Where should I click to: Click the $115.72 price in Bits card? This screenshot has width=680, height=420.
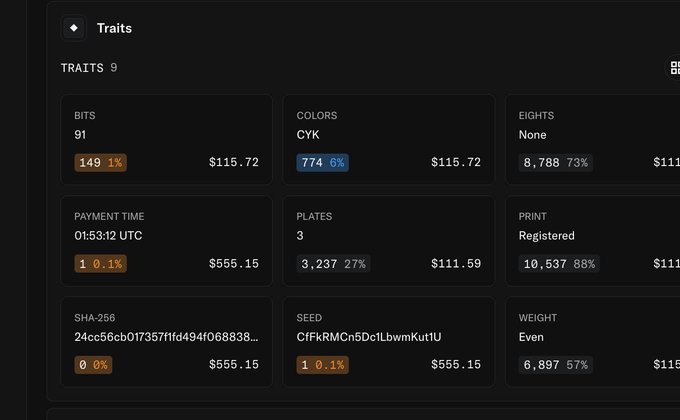[234, 162]
